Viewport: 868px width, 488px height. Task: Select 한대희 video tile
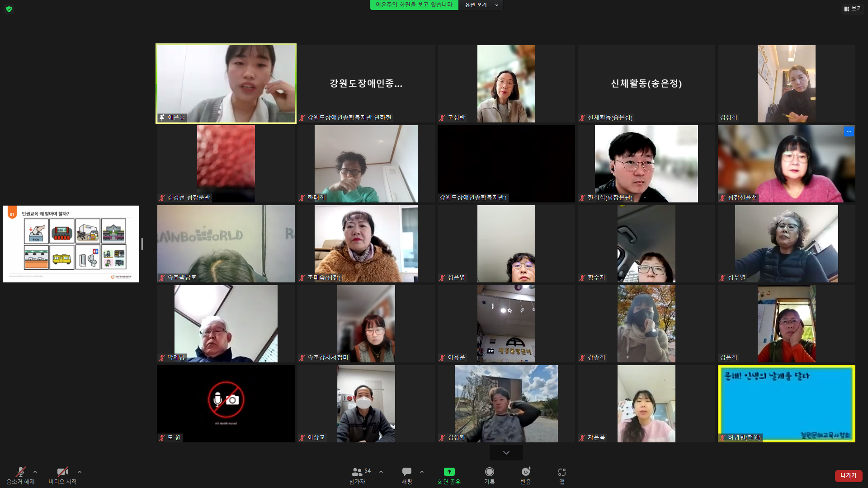(366, 164)
